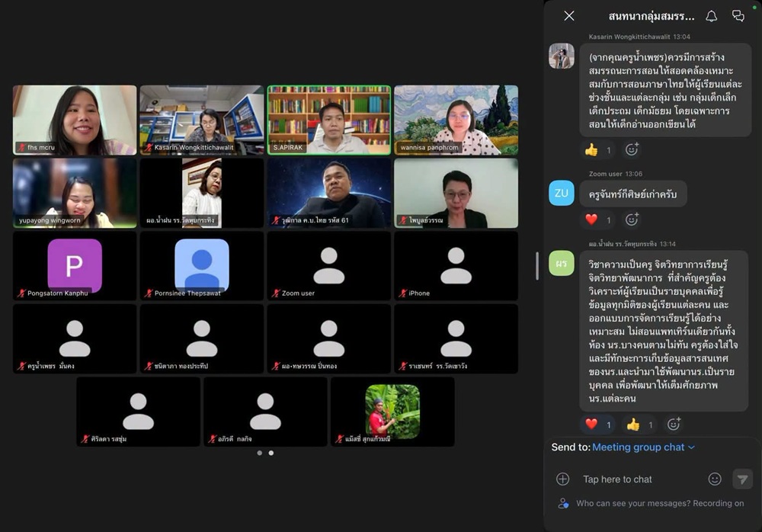The image size is (762, 532).
Task: Select the ไพบูลย์วรรณ video tile
Action: [456, 193]
